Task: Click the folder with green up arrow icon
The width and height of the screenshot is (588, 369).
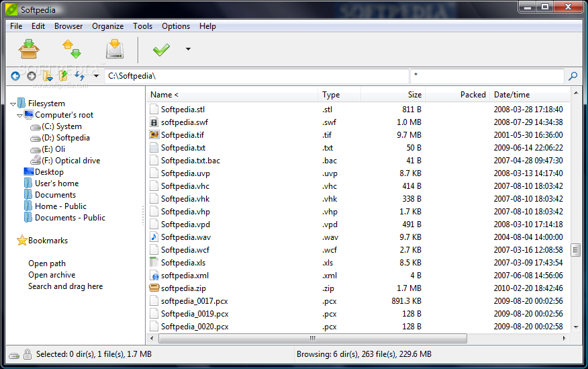Action: [x=63, y=76]
